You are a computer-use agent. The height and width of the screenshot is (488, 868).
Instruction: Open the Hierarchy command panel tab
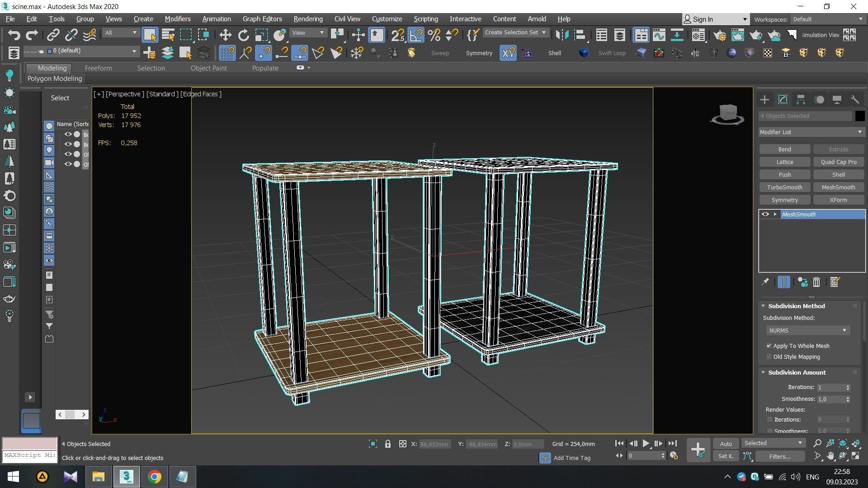click(x=801, y=100)
